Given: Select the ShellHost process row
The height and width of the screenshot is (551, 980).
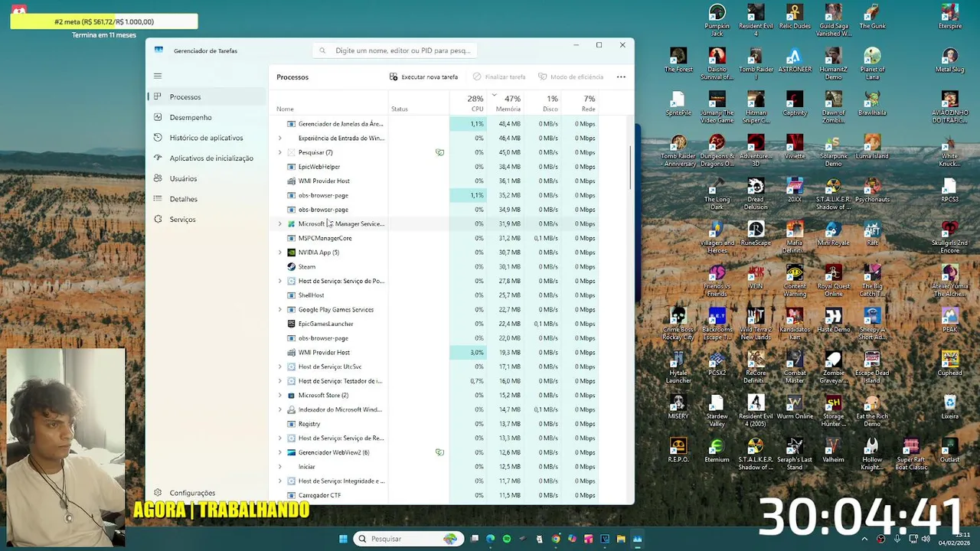Looking at the screenshot, I should point(435,295).
